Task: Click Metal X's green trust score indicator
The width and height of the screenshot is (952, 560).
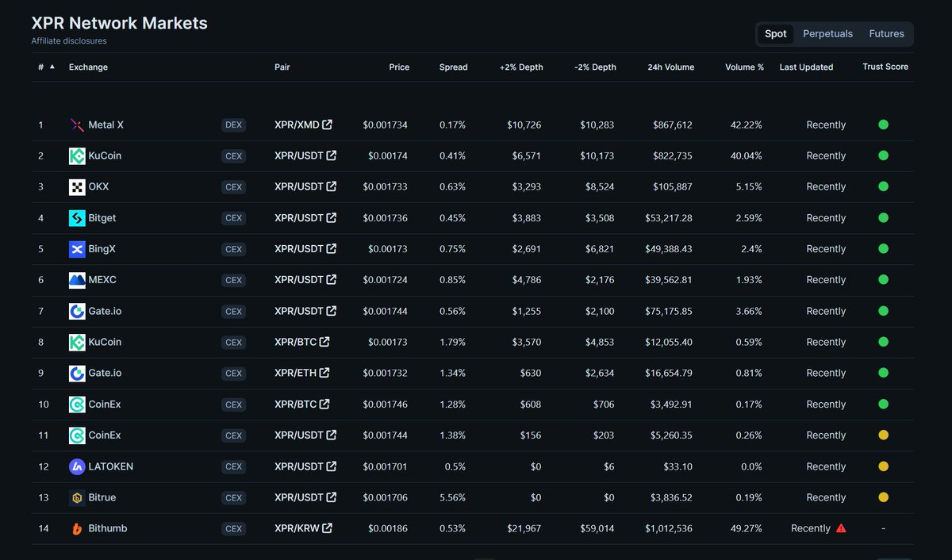Action: 883,125
